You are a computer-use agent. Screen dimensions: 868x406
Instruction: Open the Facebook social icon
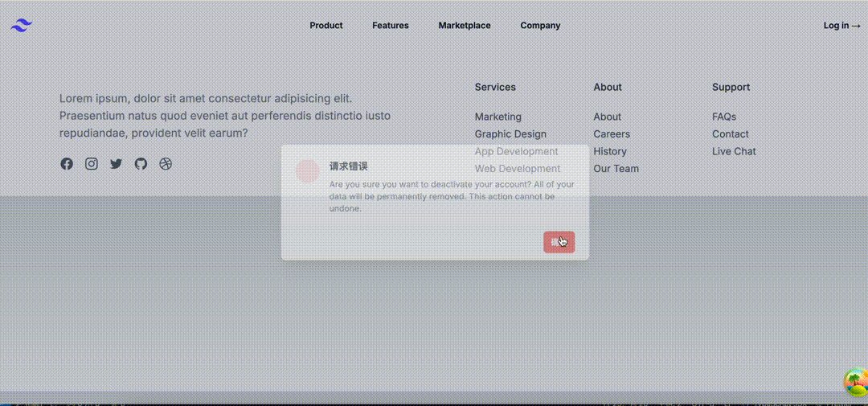(x=67, y=164)
